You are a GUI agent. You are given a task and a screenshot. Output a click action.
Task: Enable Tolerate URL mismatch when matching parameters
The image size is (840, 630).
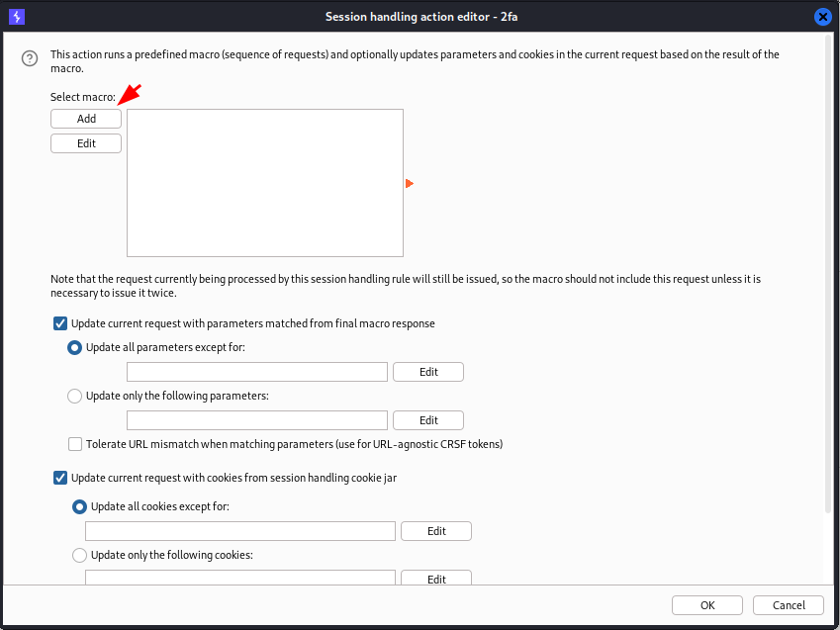tap(75, 444)
